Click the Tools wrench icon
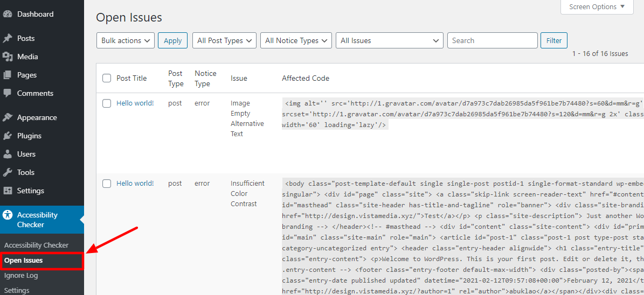Viewport: 644px width, 295px height. [x=8, y=172]
